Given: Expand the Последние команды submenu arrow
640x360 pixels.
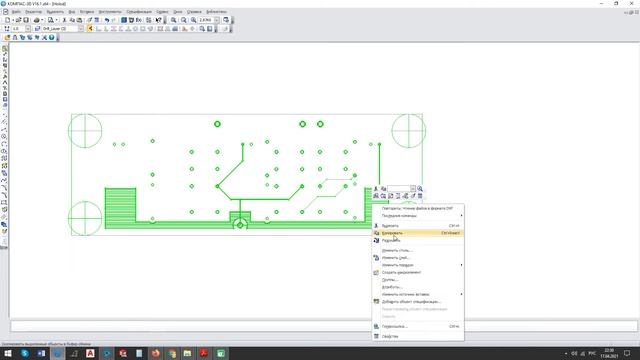Looking at the screenshot, I should (x=461, y=216).
